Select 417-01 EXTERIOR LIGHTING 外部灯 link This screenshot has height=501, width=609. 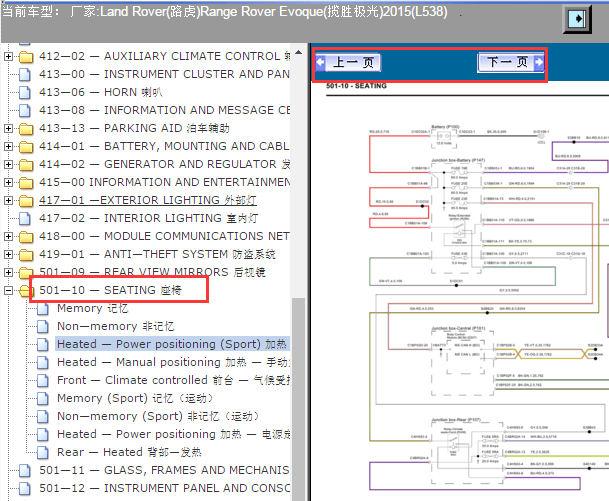click(x=148, y=200)
